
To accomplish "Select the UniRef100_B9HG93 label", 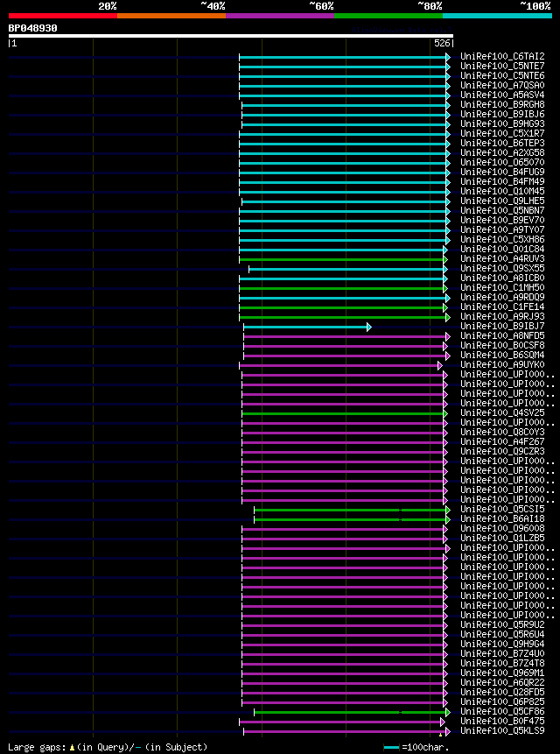I will point(502,124).
